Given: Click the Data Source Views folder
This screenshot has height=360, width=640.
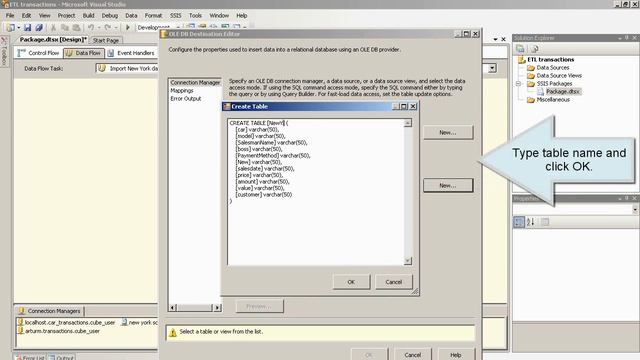Looking at the screenshot, I should 554,76.
